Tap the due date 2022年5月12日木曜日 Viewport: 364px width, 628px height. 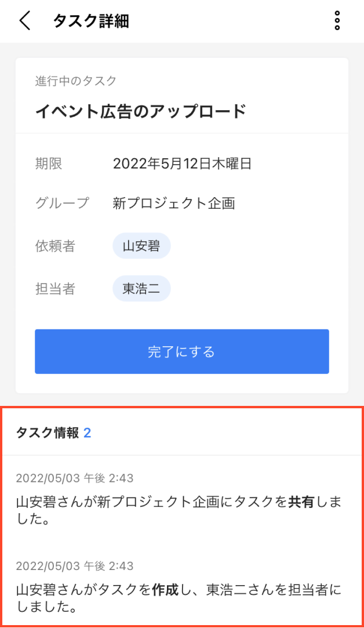click(182, 164)
